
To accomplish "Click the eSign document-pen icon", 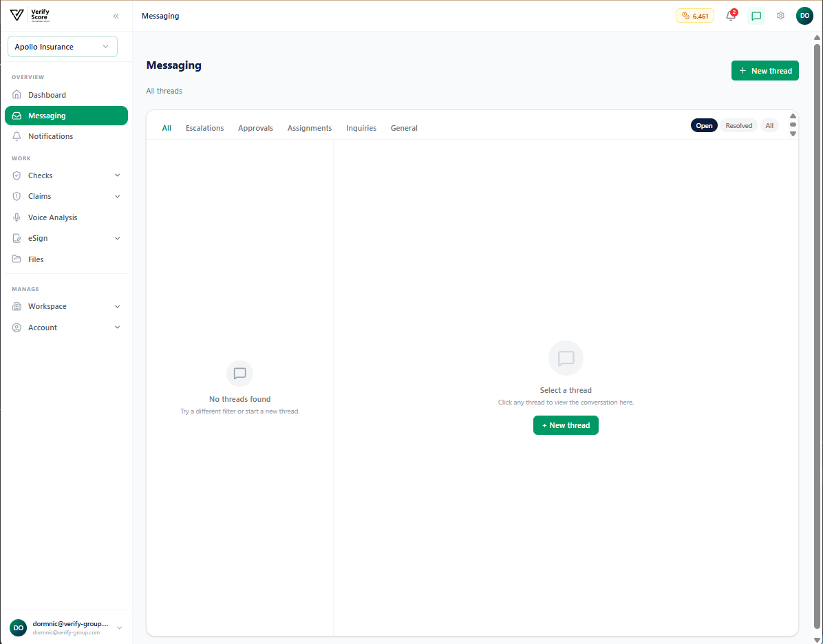I will (x=17, y=238).
